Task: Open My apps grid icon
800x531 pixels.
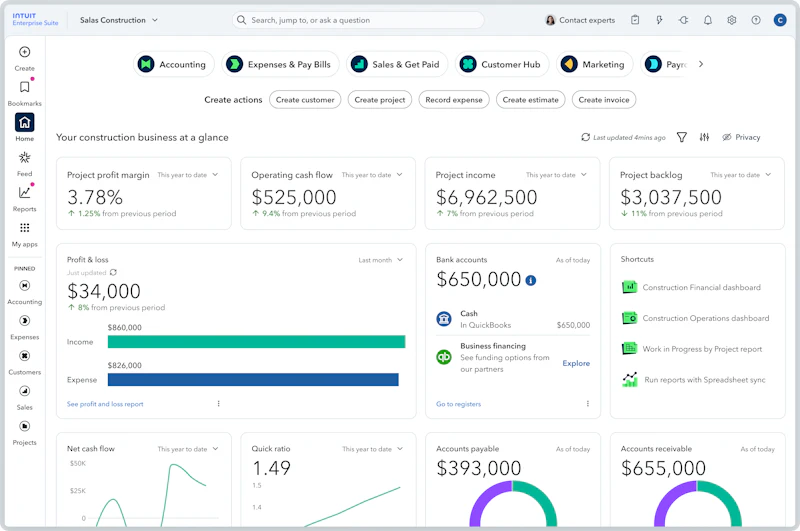Action: (x=24, y=227)
